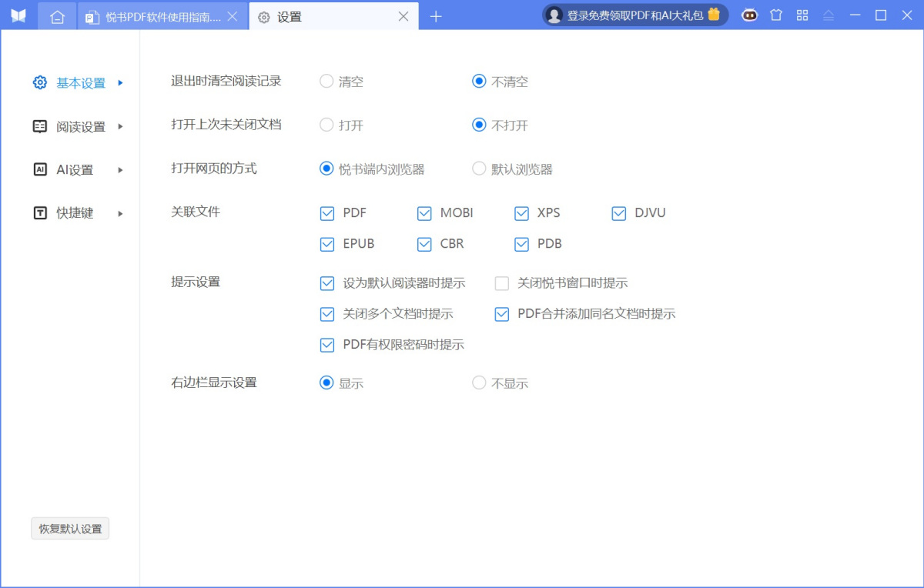
Task: Click the 恢复默认设置 button
Action: point(69,528)
